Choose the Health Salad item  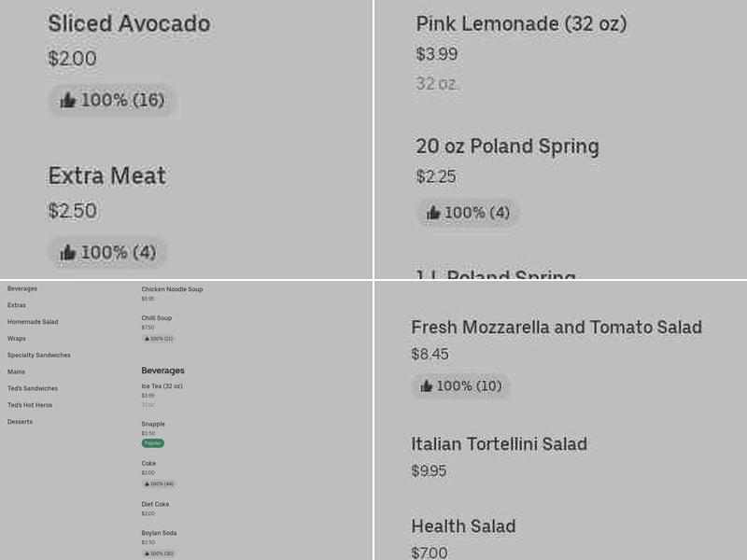pyautogui.click(x=463, y=526)
